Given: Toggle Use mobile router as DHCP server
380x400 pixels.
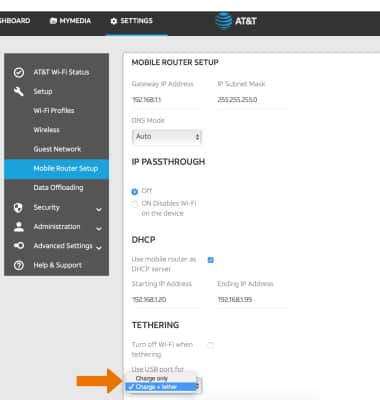Looking at the screenshot, I should click(211, 260).
